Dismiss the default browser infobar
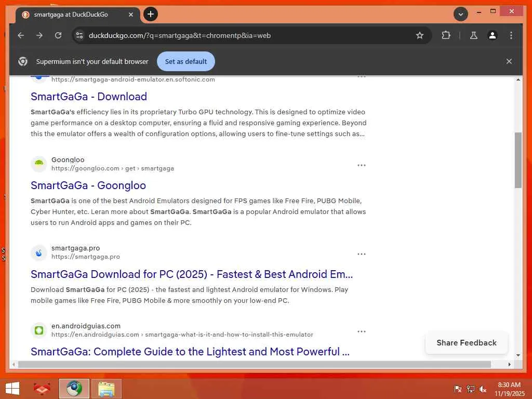The width and height of the screenshot is (532, 399). coord(509,61)
